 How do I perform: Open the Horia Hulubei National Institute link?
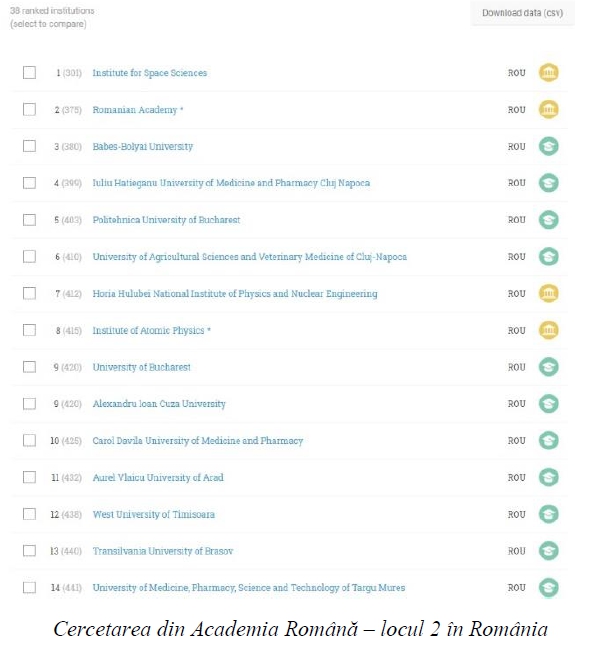click(x=235, y=294)
